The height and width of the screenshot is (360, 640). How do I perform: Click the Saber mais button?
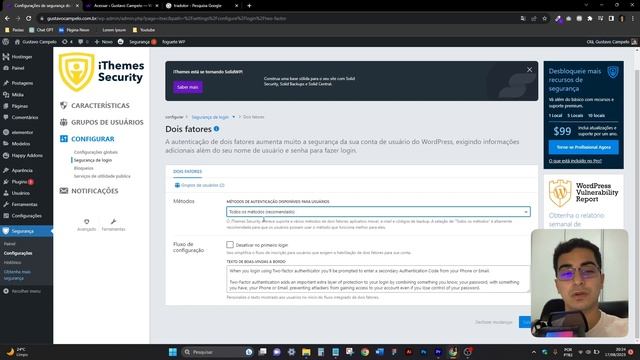(188, 87)
